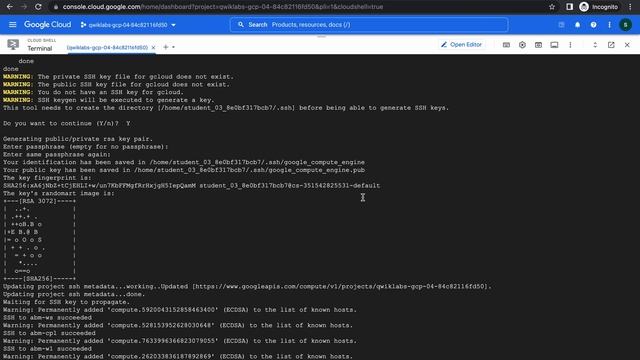Viewport: 640px width, 360px height.
Task: Open the Cloud Shell Editor
Action: 462,44
